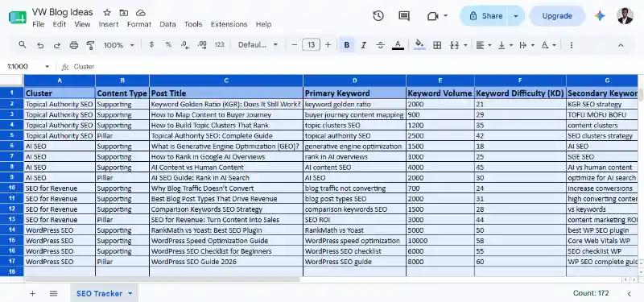Screen dimensions: 644x302
Task: Open the borders tool
Action: [x=437, y=45]
